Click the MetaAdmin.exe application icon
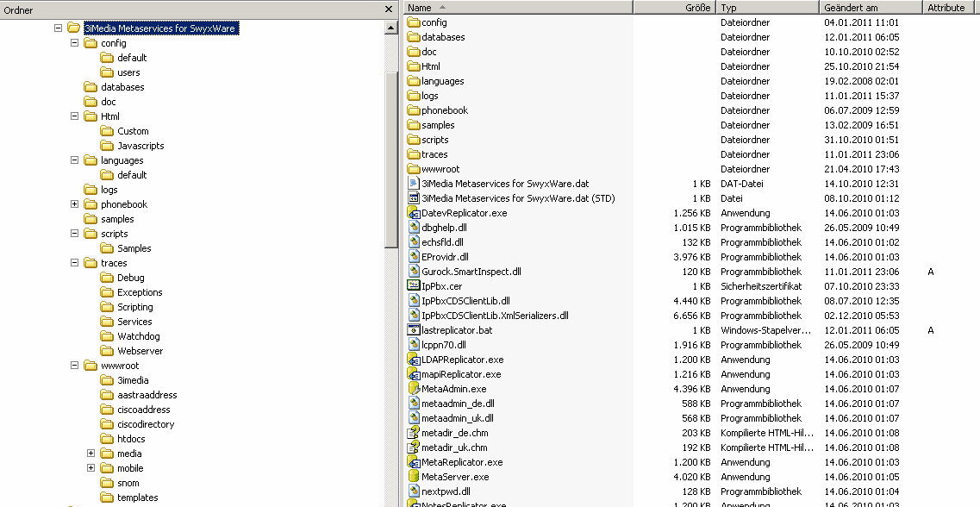The height and width of the screenshot is (507, 980). coord(413,389)
